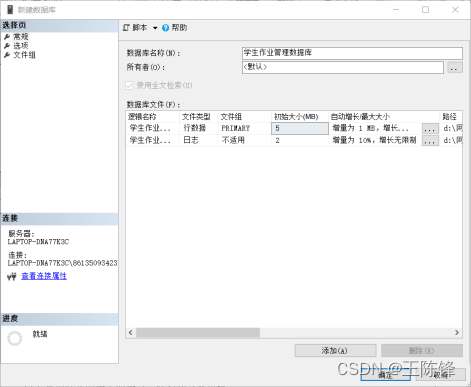
Task: Click 路径 column header
Action: point(451,117)
